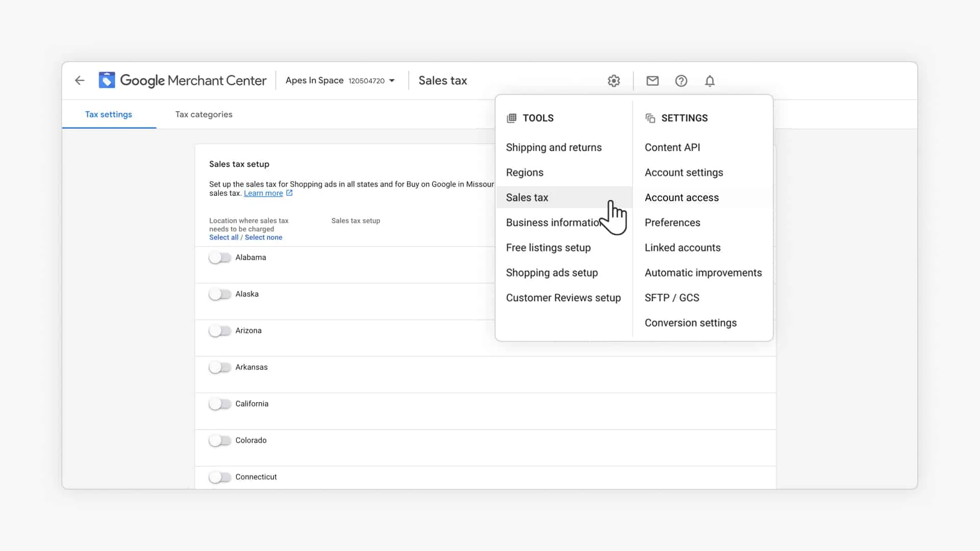The image size is (980, 551).
Task: Choose Conversion settings menu entry
Action: pyautogui.click(x=690, y=323)
